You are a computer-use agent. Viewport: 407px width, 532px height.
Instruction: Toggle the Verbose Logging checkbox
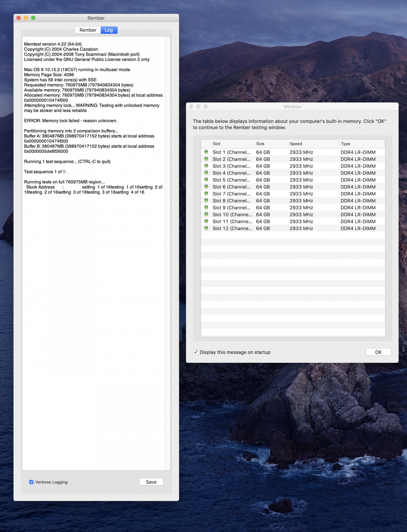(x=31, y=482)
